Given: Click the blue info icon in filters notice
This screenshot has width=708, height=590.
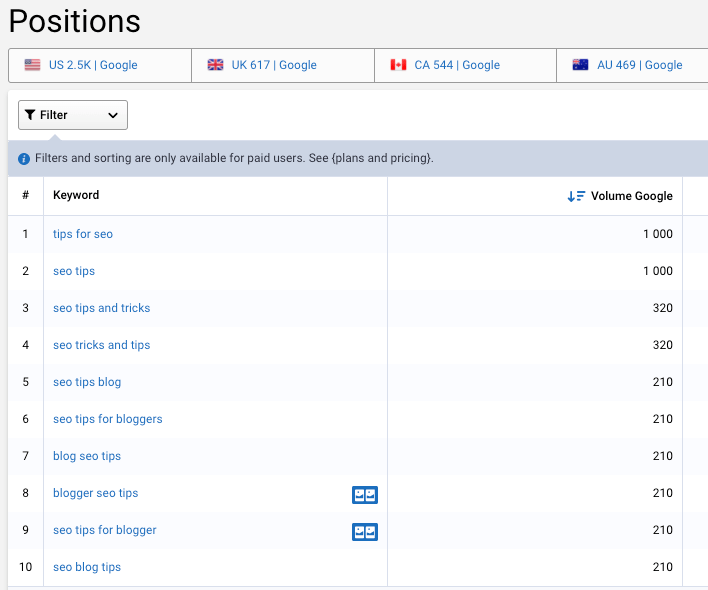Looking at the screenshot, I should (24, 159).
